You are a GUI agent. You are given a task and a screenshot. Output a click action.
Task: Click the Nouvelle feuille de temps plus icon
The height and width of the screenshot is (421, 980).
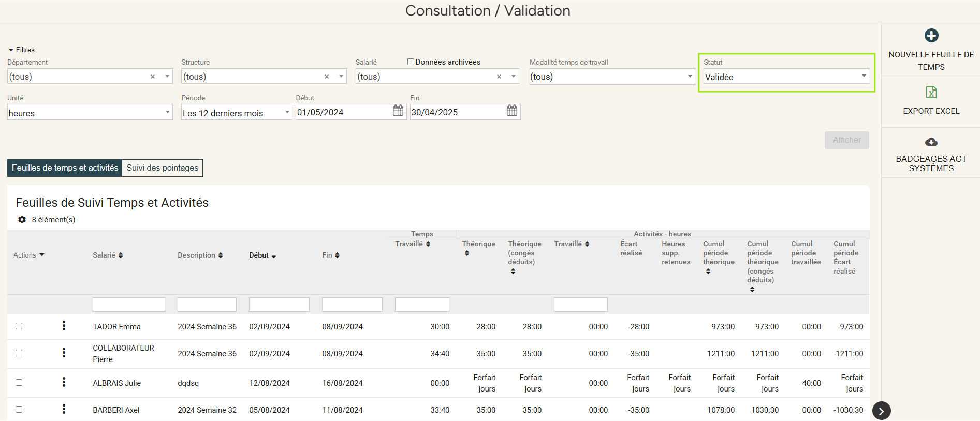[x=931, y=36]
